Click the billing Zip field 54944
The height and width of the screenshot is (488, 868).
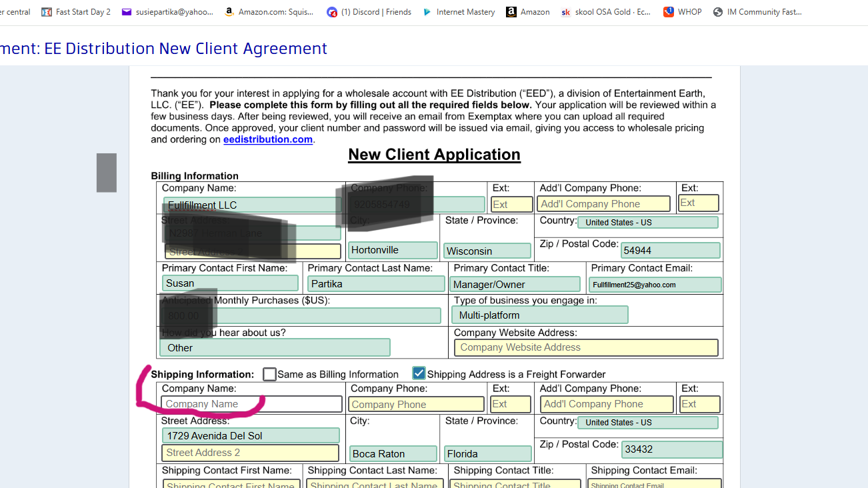(x=671, y=250)
